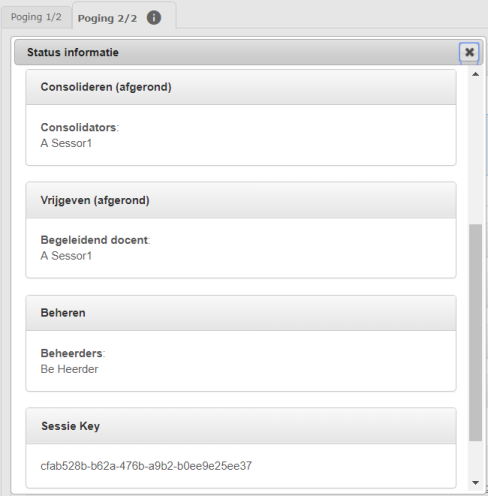Close the Status informatie dialog
This screenshot has width=488, height=496.
pyautogui.click(x=469, y=52)
